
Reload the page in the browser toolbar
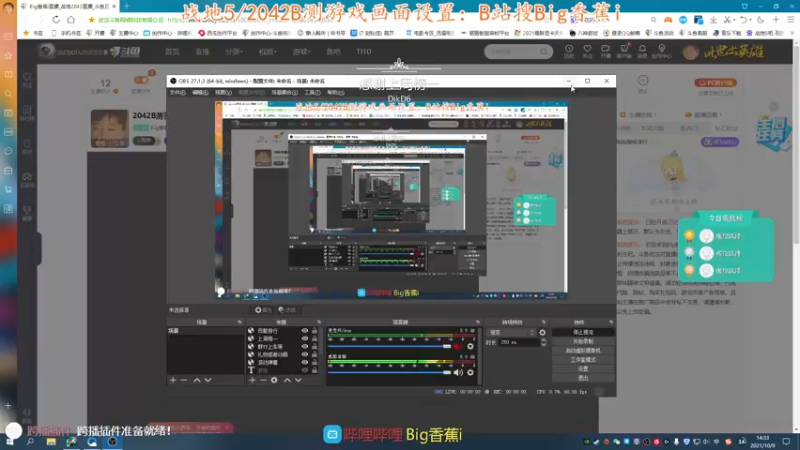(56, 20)
